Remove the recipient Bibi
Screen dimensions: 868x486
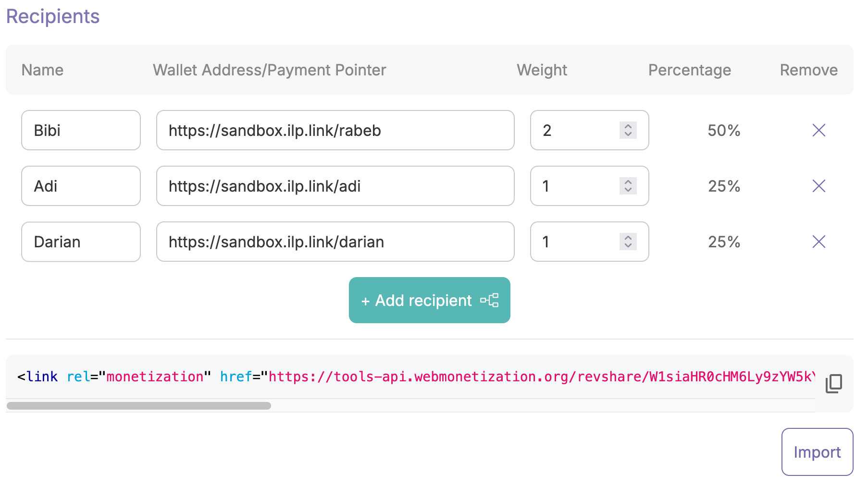818,130
